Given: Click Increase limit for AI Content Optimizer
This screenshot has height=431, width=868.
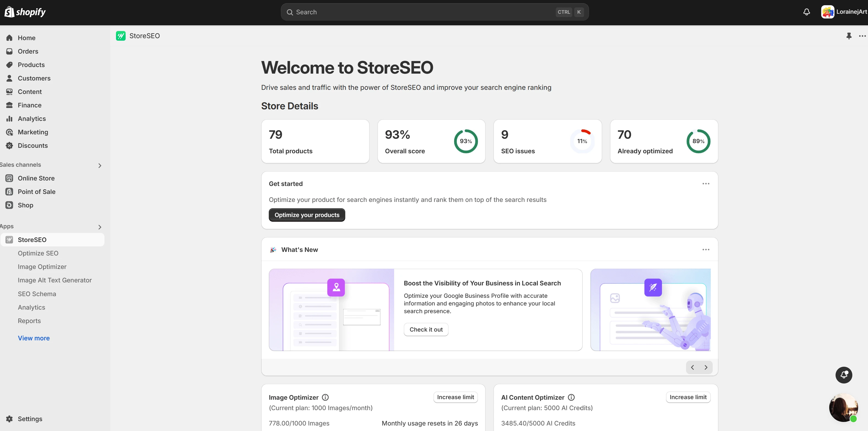Looking at the screenshot, I should coord(688,397).
